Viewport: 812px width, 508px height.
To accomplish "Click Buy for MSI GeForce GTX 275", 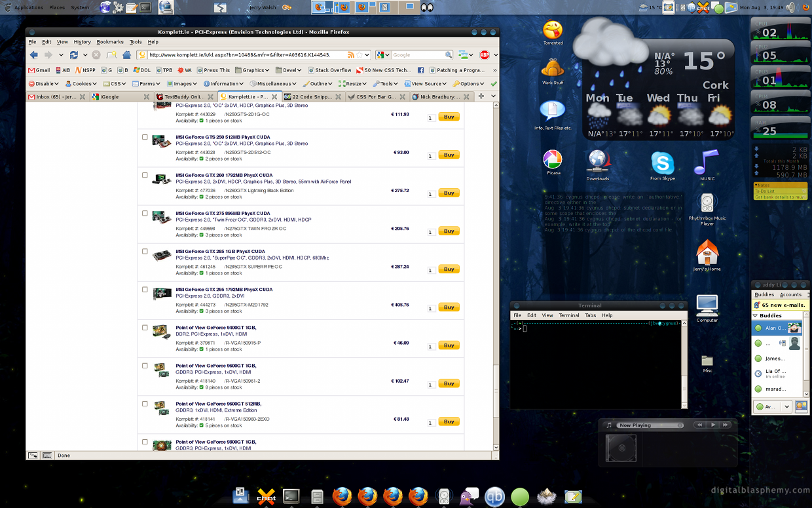I will (449, 231).
